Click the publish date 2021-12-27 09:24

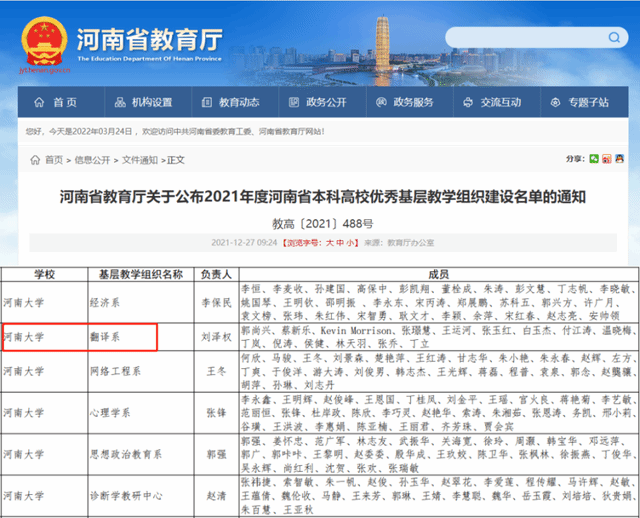244,243
